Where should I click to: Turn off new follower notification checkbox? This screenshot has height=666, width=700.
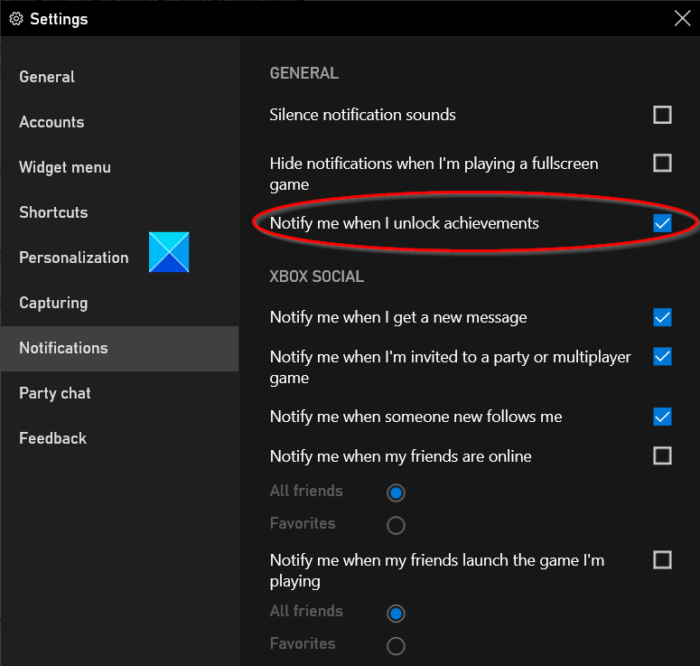click(x=662, y=416)
